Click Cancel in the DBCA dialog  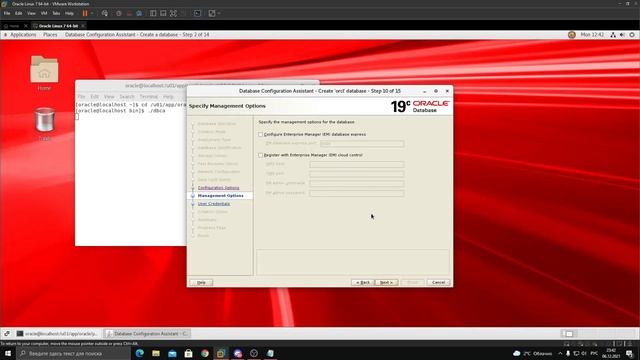click(x=438, y=282)
